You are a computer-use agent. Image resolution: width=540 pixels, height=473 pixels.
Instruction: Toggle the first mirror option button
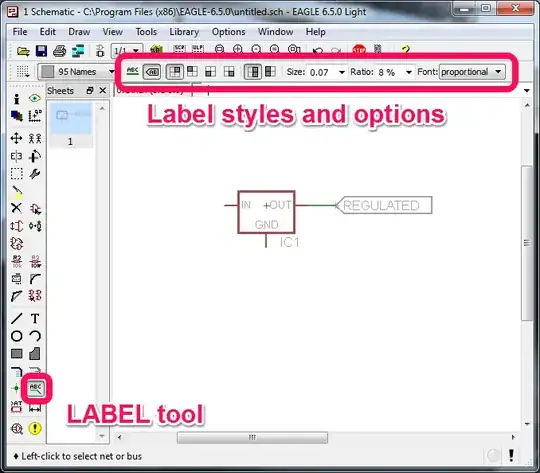(x=253, y=72)
